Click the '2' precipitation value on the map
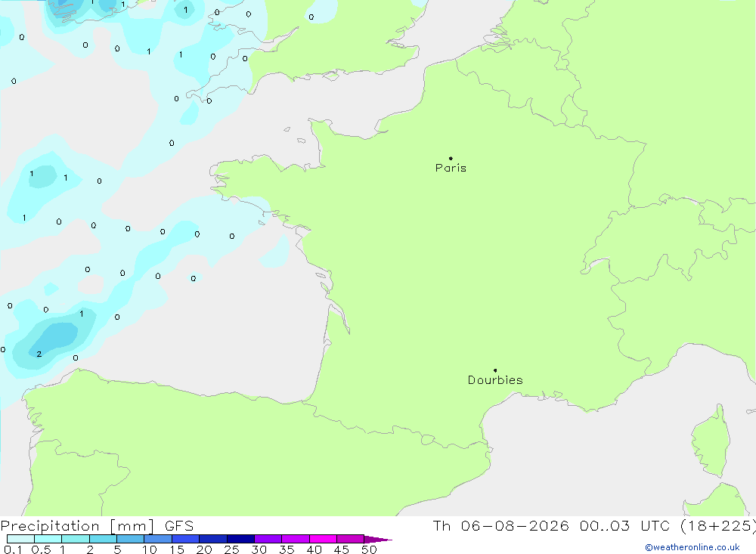 coord(39,354)
